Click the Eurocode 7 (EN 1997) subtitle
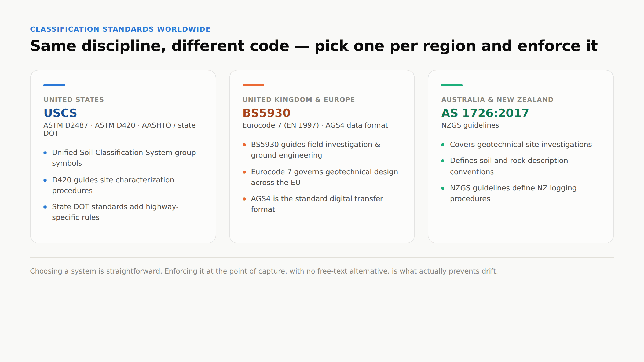 tap(315, 125)
